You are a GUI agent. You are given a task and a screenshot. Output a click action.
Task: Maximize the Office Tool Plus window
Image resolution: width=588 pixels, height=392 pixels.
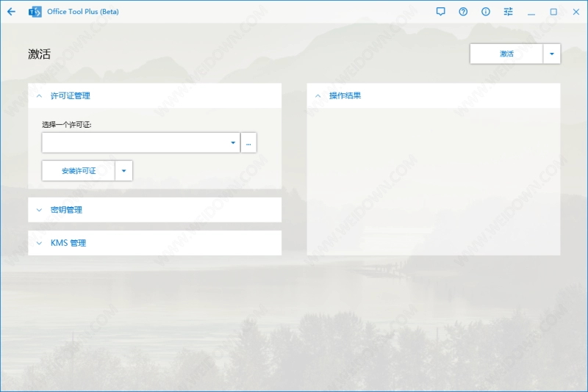point(553,12)
